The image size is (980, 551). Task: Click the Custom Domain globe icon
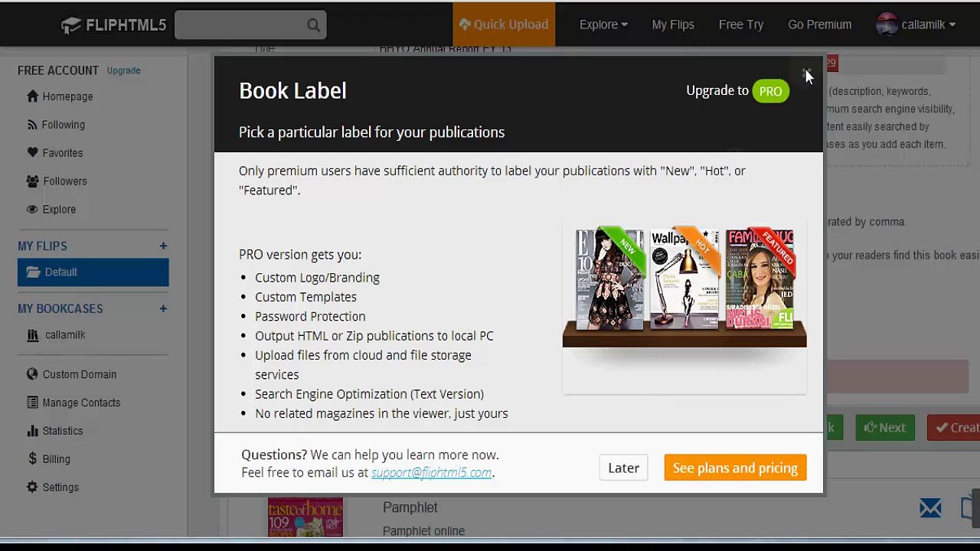click(x=32, y=374)
